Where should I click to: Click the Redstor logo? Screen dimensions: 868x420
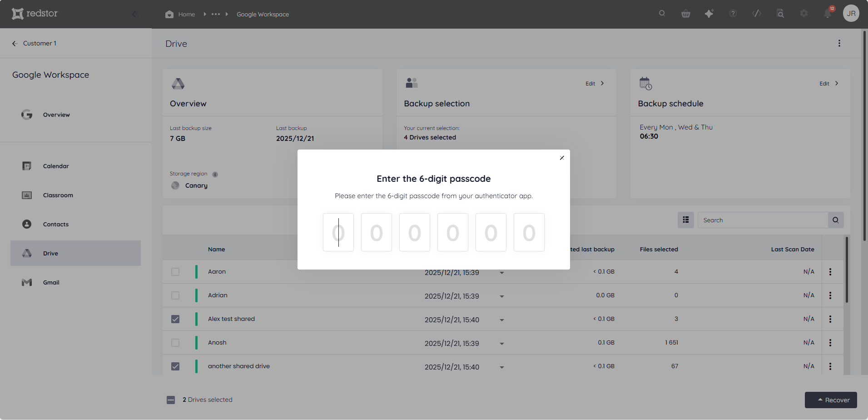(35, 14)
